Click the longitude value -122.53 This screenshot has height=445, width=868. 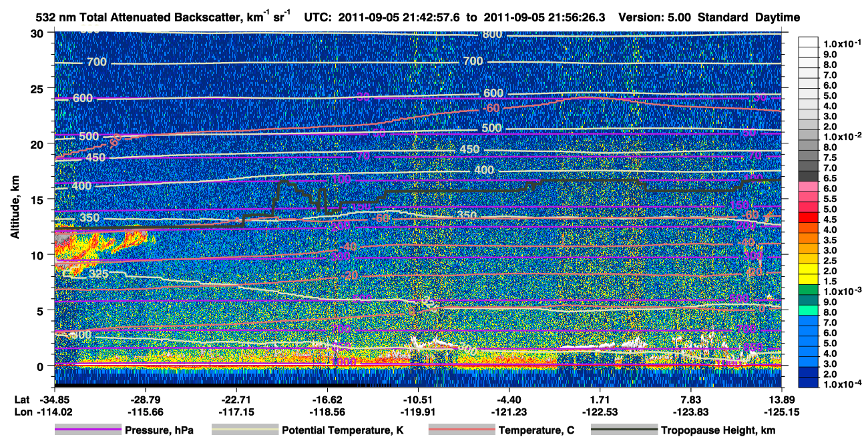[600, 412]
